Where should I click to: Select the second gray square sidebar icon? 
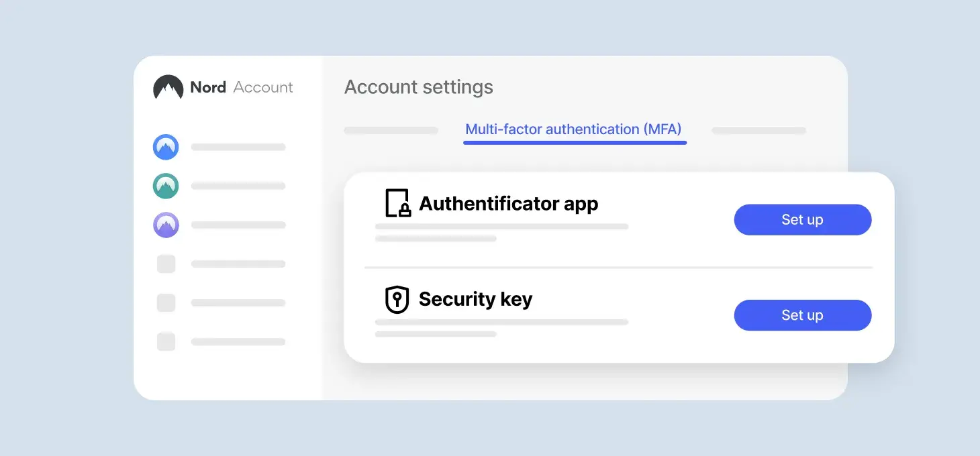166,302
